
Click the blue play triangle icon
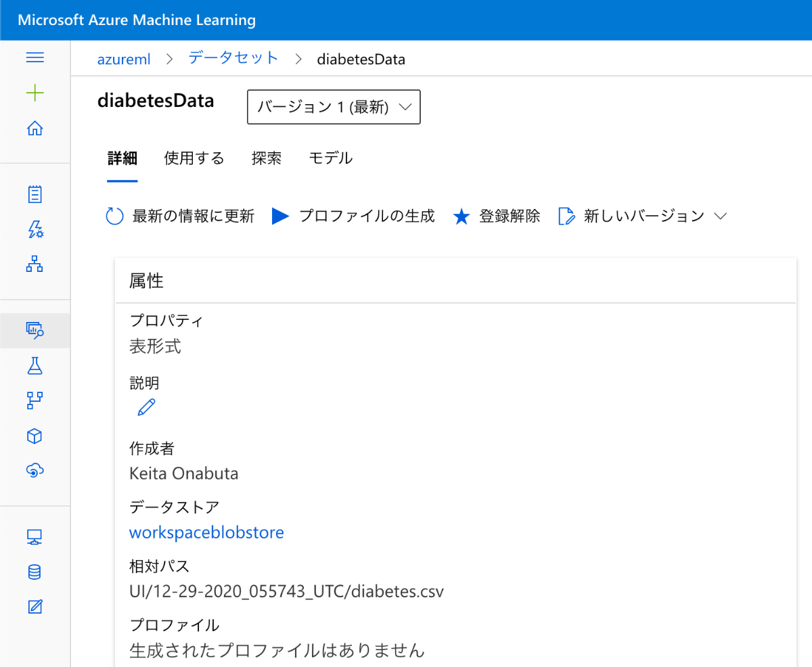pyautogui.click(x=280, y=216)
